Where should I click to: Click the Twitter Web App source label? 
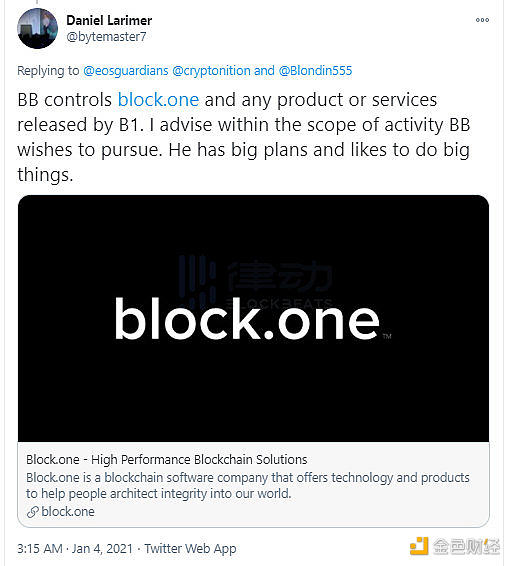coord(190,549)
